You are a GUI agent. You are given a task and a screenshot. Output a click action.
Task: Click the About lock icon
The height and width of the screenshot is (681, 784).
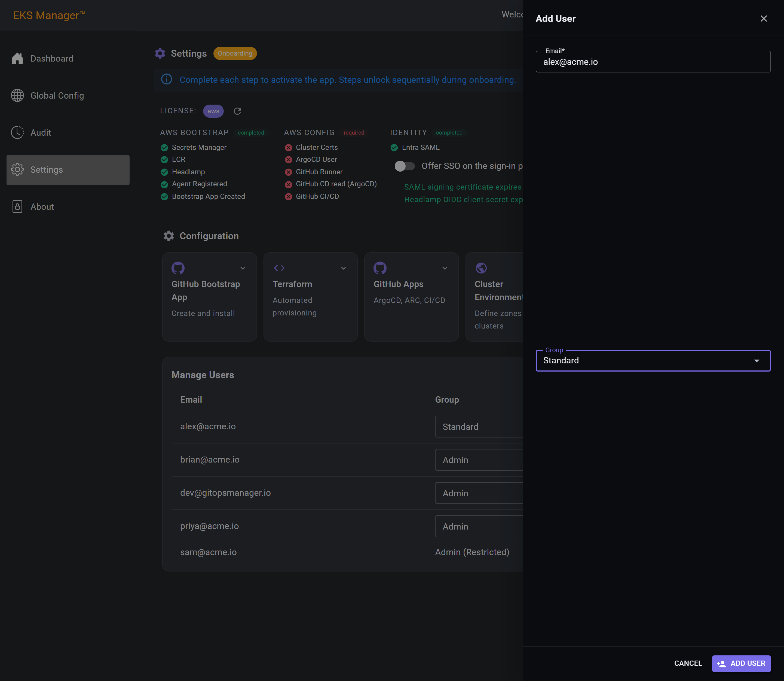click(x=17, y=206)
